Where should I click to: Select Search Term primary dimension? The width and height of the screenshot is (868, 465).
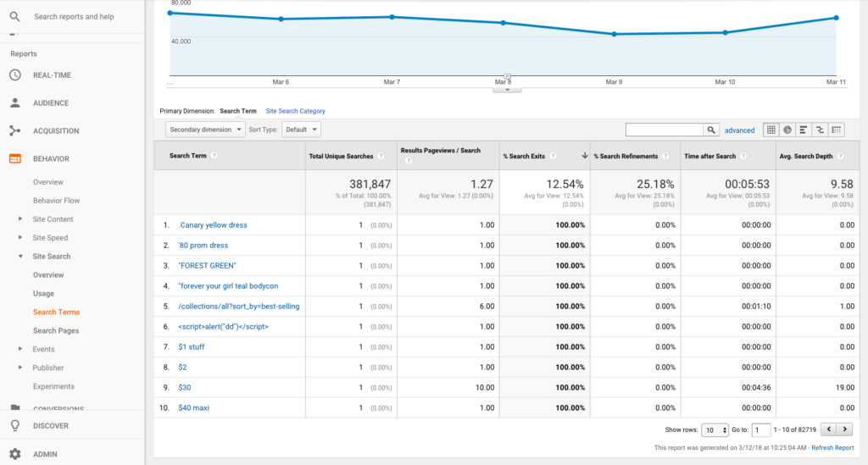(238, 111)
